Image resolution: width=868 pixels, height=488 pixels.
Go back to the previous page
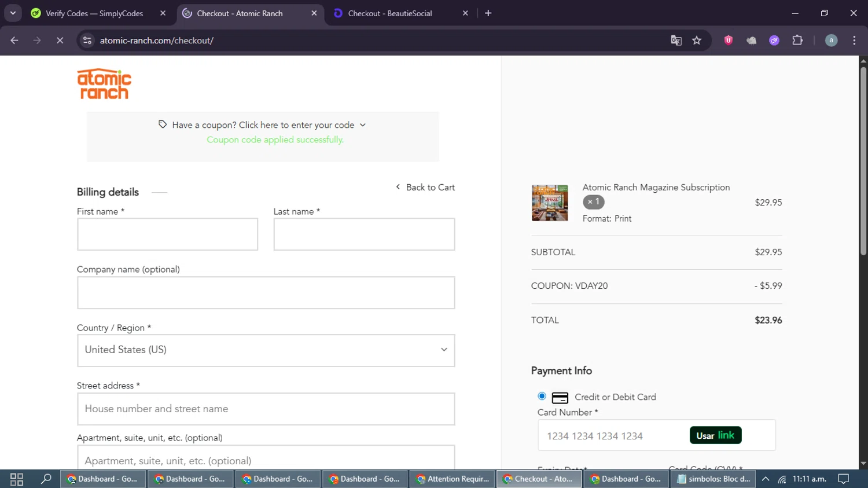(14, 41)
